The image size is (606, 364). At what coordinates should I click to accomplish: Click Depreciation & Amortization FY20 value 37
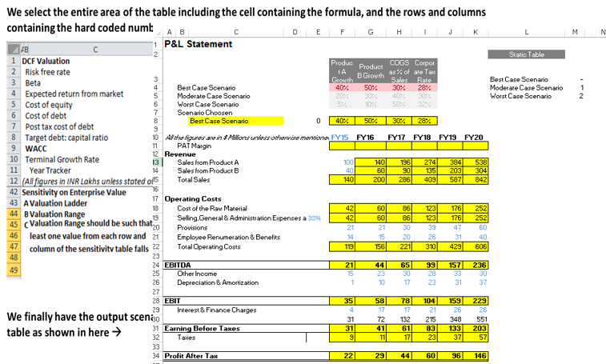(x=483, y=282)
